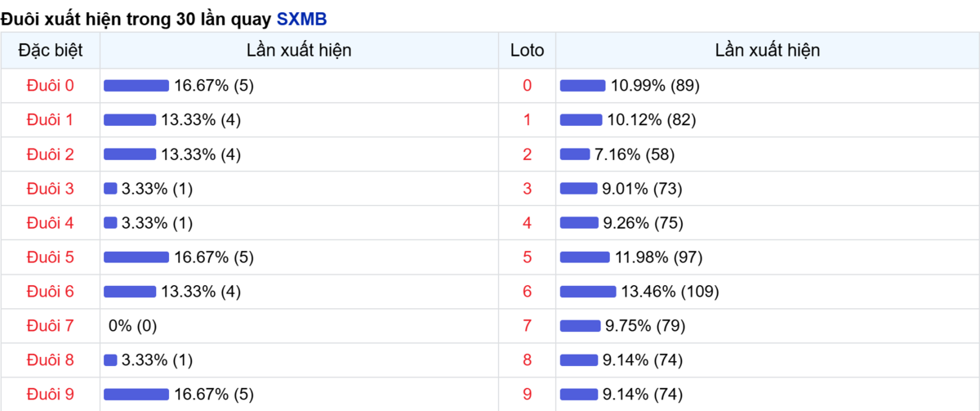The width and height of the screenshot is (980, 411).
Task: Click the Đuôi 9 blue bar
Action: point(136,395)
